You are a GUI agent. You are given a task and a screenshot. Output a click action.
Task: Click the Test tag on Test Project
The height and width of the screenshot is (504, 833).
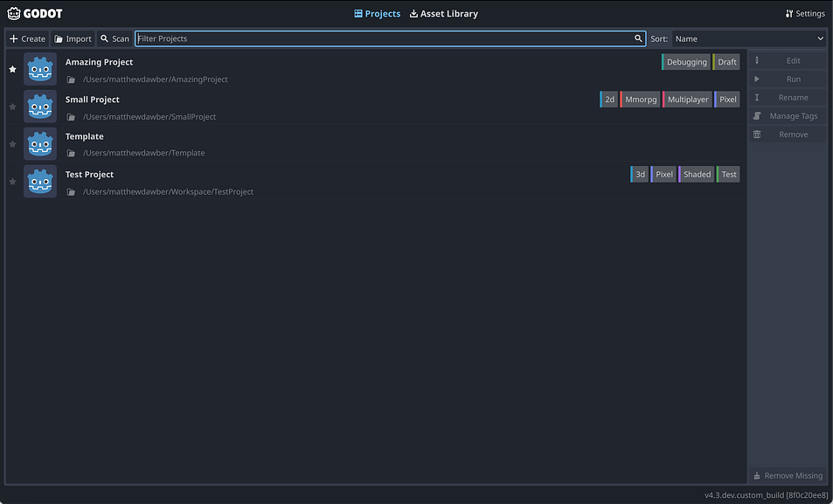[x=728, y=174]
